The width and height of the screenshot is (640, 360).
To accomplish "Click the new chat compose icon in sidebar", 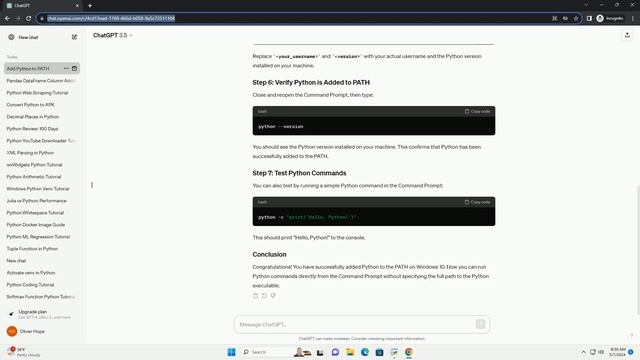I will tap(74, 37).
